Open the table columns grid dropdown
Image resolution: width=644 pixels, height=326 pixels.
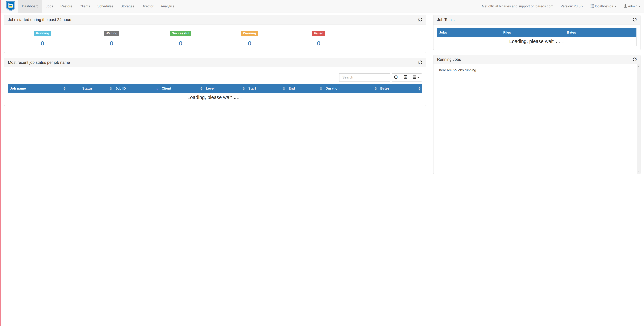tap(416, 77)
